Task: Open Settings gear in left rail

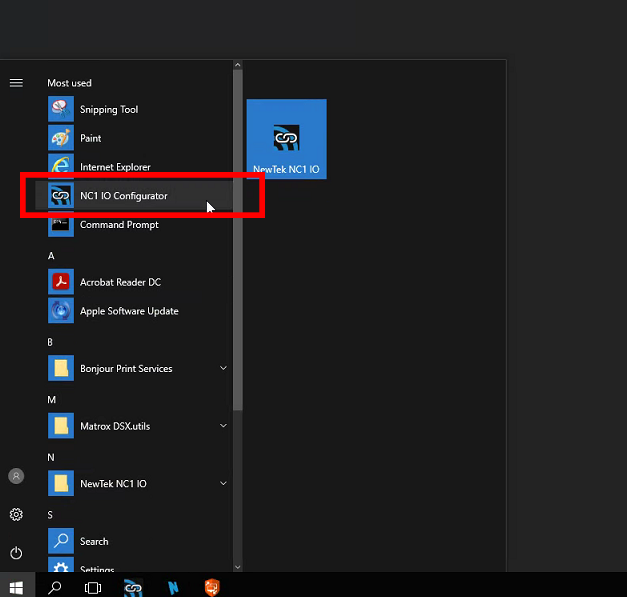Action: pos(16,514)
